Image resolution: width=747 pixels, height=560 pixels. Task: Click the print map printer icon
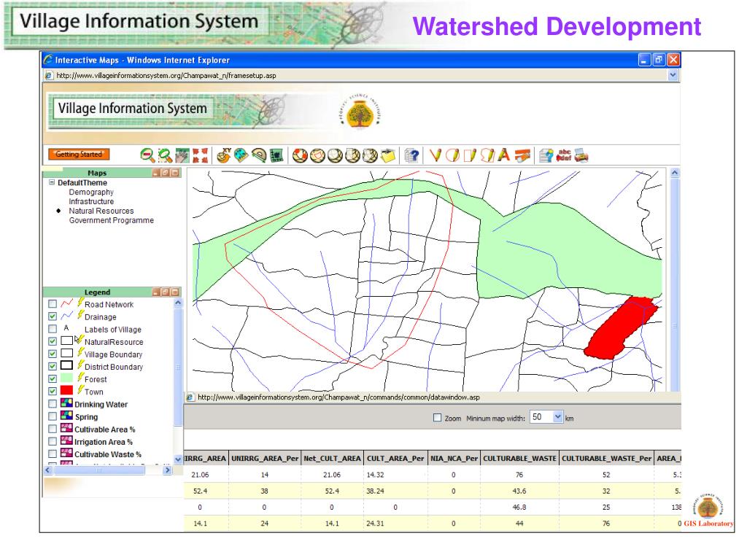581,155
